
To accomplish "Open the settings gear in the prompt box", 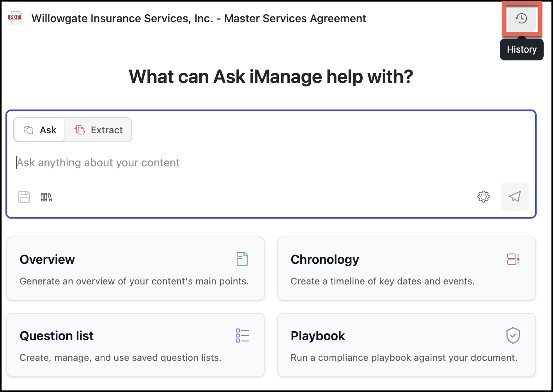I will [484, 197].
